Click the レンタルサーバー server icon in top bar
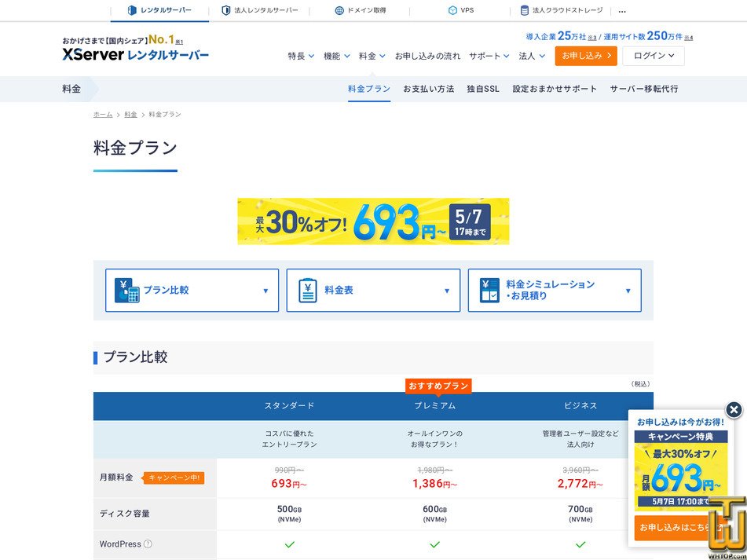Viewport: 747px width, 560px height. (132, 10)
